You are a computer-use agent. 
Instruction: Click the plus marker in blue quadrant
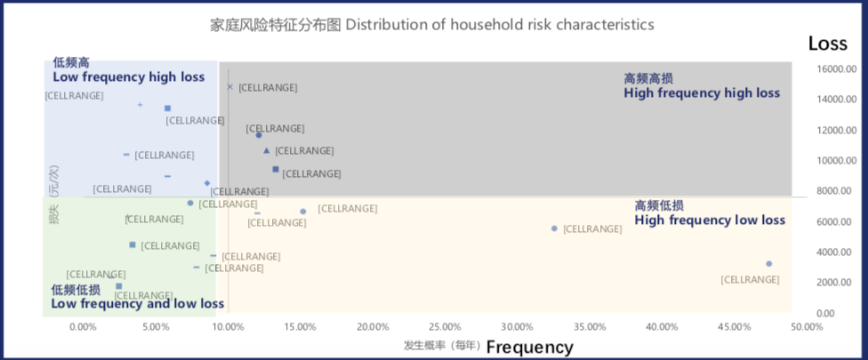pyautogui.click(x=140, y=105)
